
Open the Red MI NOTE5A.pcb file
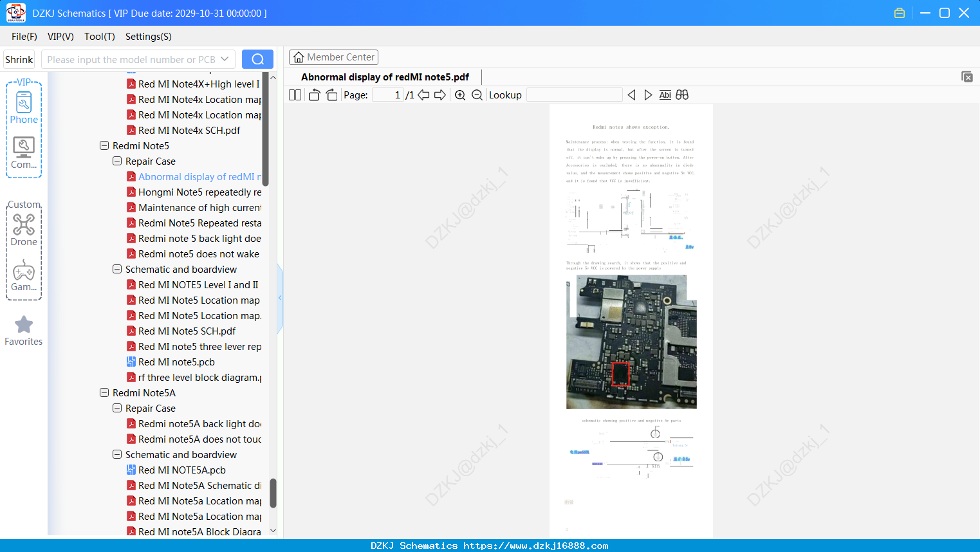click(x=176, y=470)
